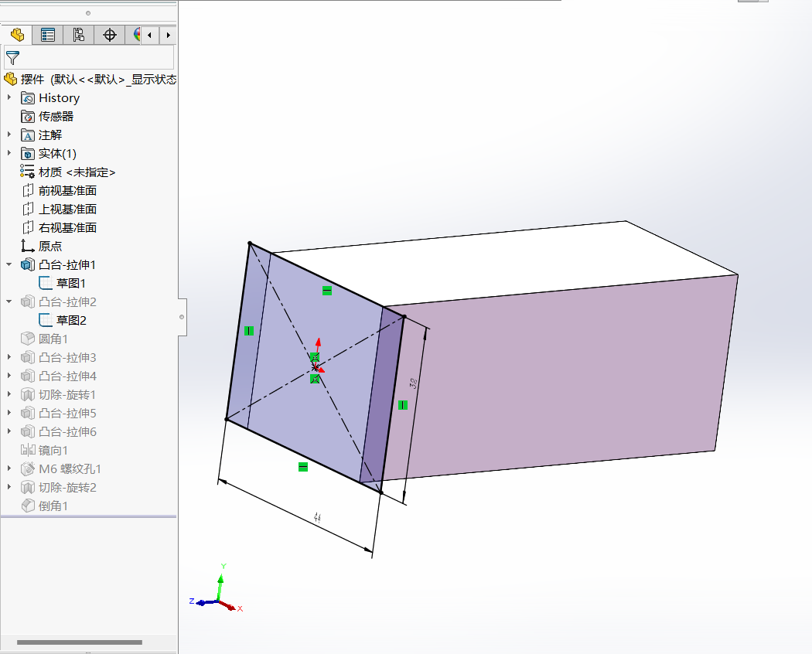Viewport: 812px width, 654px height.
Task: Open the DisplayManager color-ball tab
Action: (x=136, y=35)
